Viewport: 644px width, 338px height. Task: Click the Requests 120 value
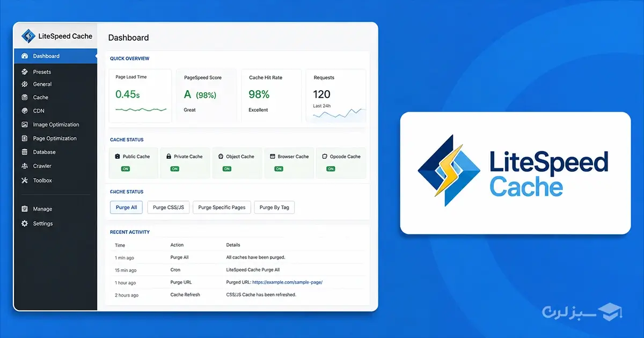(321, 95)
